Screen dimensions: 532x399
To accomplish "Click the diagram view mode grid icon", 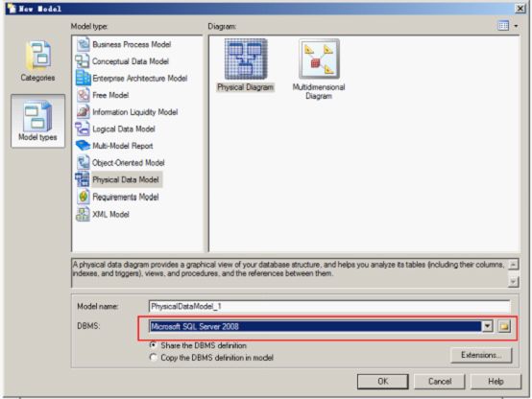I will click(x=503, y=26).
